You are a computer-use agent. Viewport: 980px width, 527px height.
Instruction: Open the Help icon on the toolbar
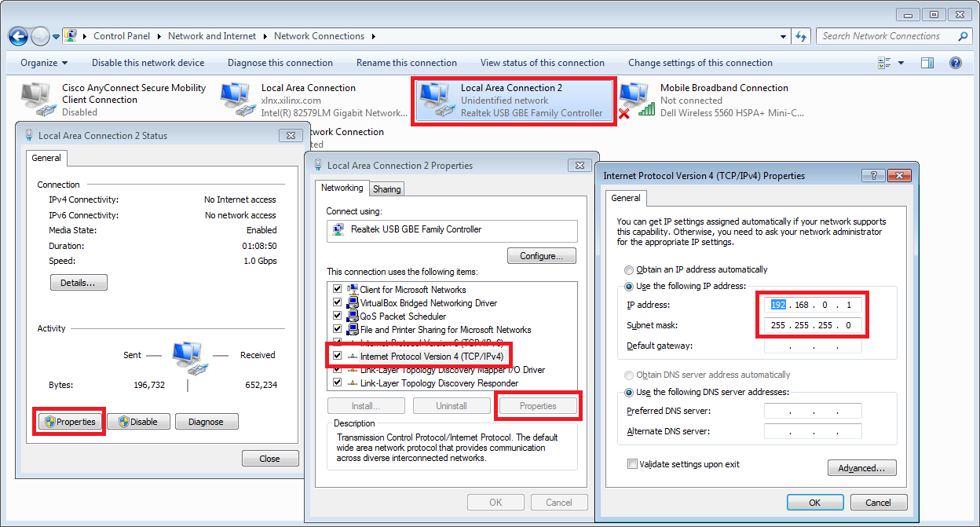tap(955, 62)
